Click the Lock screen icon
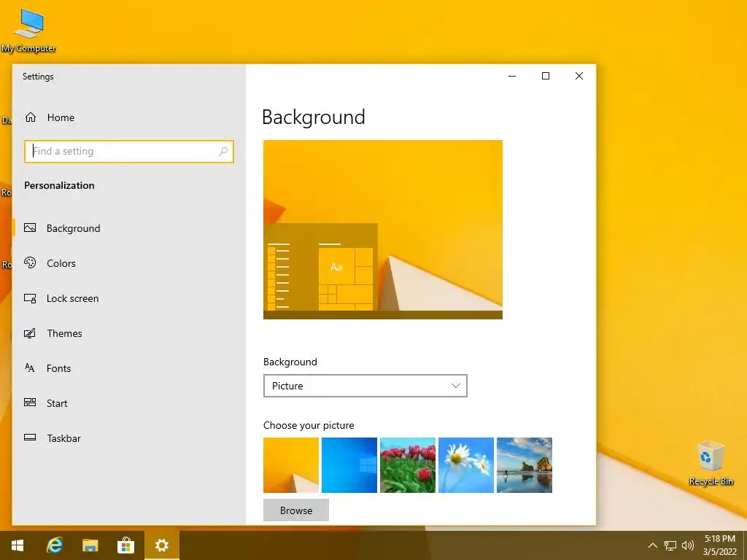Viewport: 747px width, 560px height. 30,298
